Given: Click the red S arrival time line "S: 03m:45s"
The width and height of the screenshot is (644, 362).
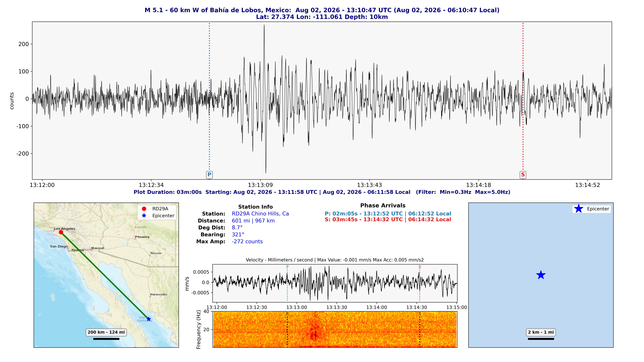Looking at the screenshot, I should point(388,220).
